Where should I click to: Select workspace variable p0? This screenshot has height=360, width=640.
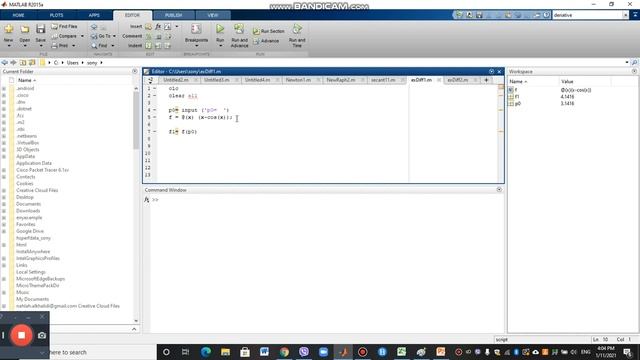[518, 104]
